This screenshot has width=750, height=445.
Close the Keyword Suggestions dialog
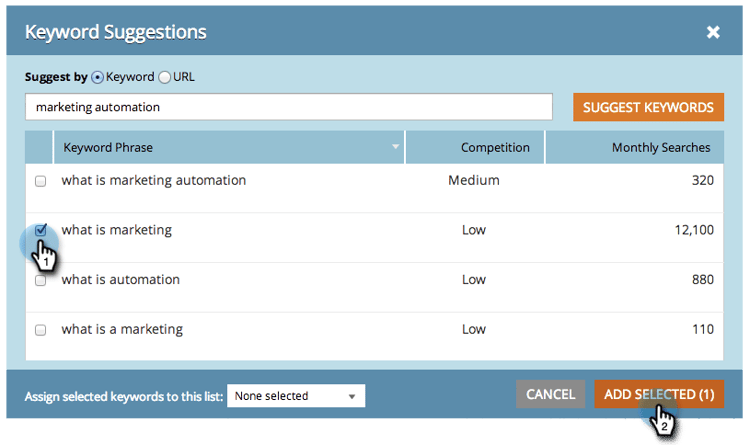pyautogui.click(x=713, y=32)
